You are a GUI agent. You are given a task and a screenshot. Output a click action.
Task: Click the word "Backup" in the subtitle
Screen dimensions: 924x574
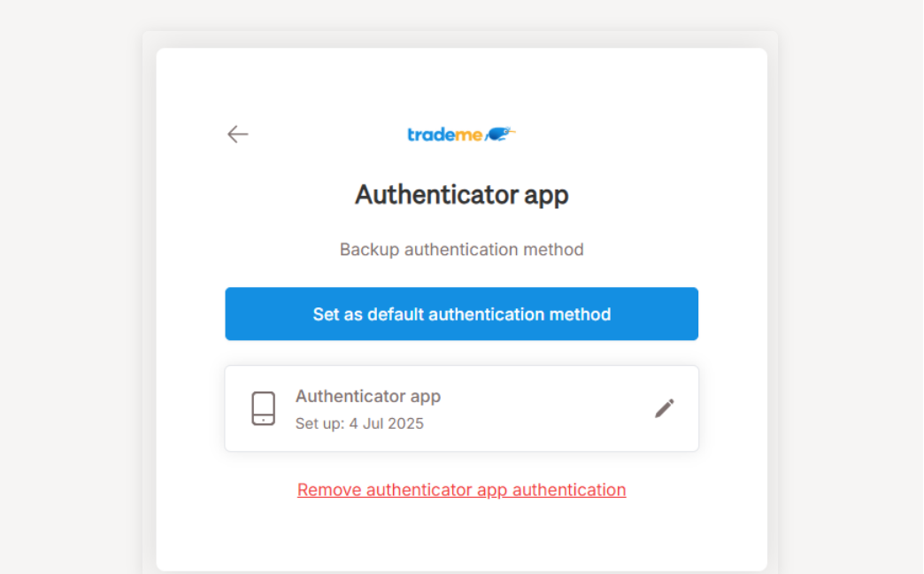[x=370, y=250]
